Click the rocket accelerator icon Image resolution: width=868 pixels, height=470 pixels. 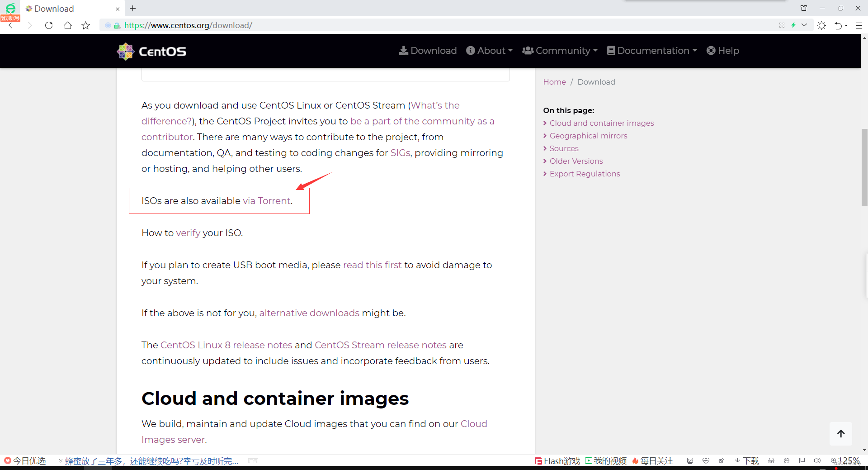(722, 461)
